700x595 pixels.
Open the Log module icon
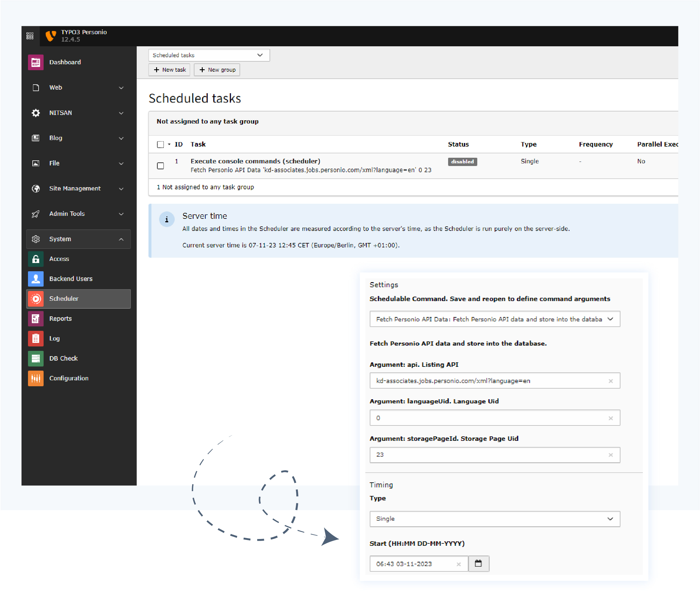click(x=36, y=338)
